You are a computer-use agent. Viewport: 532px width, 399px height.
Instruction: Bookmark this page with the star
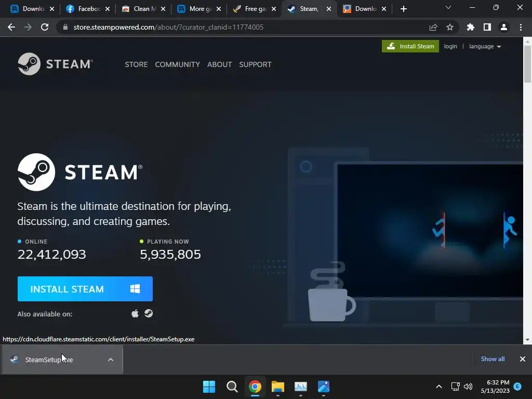(450, 27)
